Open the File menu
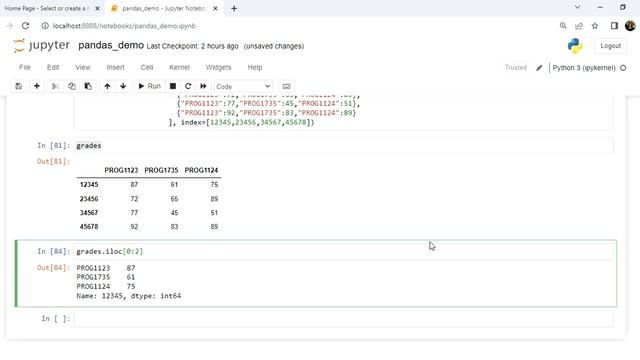 tap(25, 67)
